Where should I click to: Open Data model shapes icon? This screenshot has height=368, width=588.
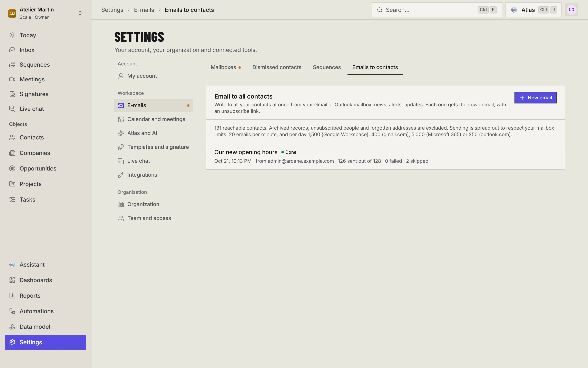pyautogui.click(x=12, y=327)
